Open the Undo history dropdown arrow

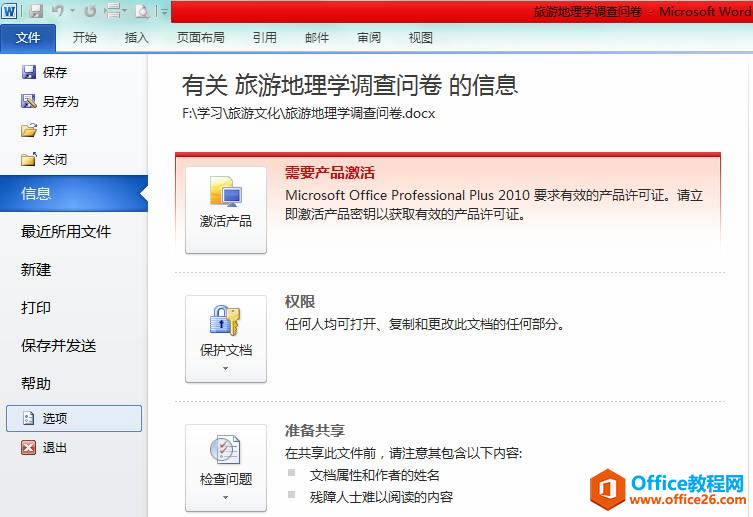[x=73, y=11]
